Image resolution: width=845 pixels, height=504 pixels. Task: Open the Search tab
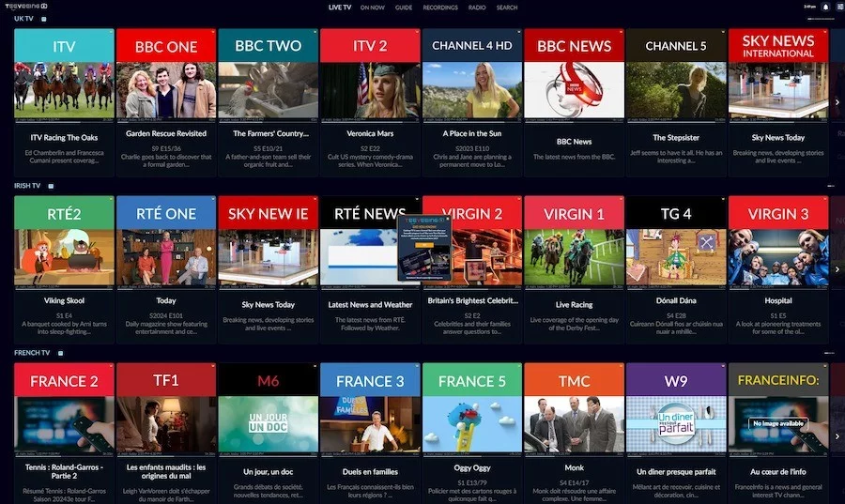pos(507,8)
